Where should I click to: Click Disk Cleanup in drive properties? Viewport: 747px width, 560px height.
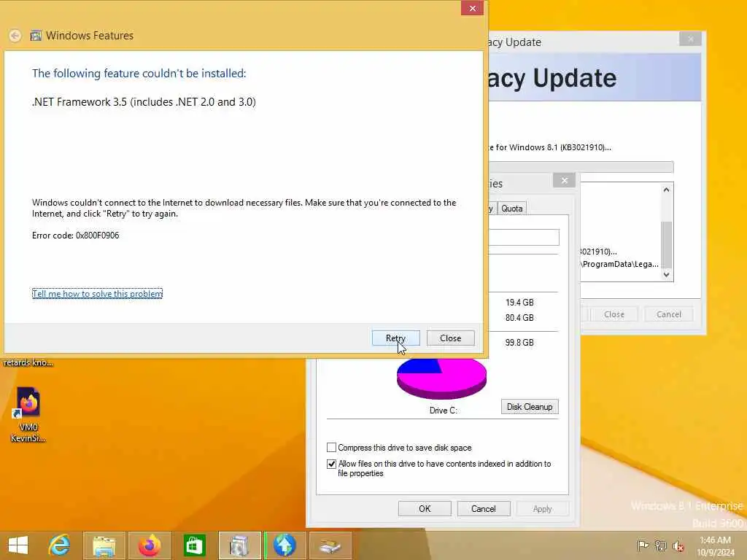coord(530,407)
